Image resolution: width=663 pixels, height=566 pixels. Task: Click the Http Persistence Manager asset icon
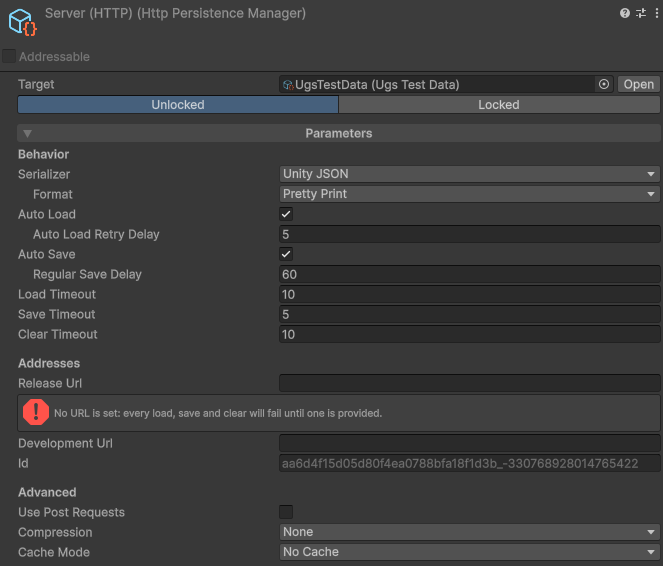(22, 22)
